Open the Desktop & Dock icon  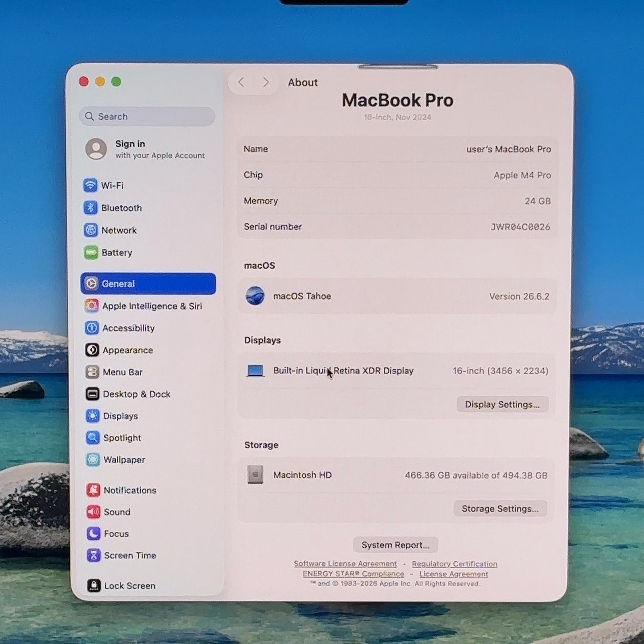pyautogui.click(x=92, y=394)
